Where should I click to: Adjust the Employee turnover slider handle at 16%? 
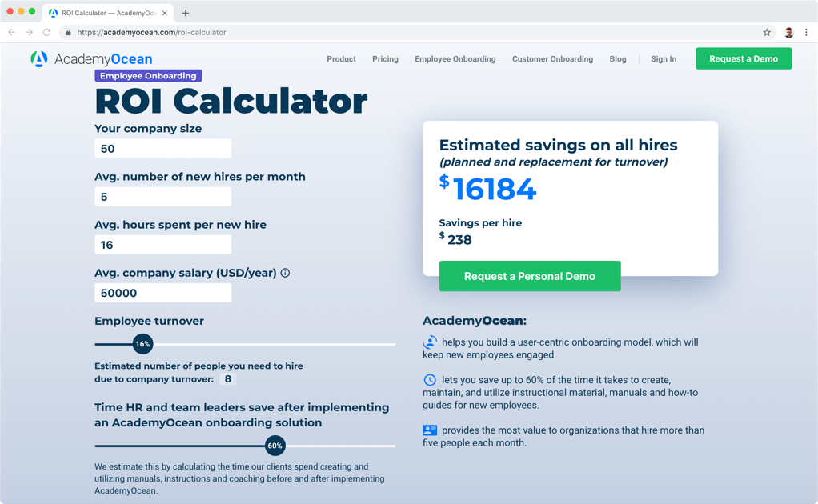pyautogui.click(x=142, y=344)
